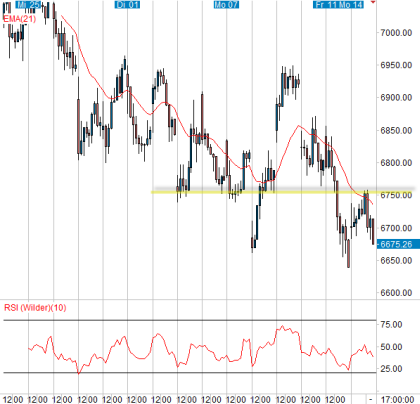Click the RSI (Wilder)(10) indicator label
This screenshot has height=404, width=420.
35,307
